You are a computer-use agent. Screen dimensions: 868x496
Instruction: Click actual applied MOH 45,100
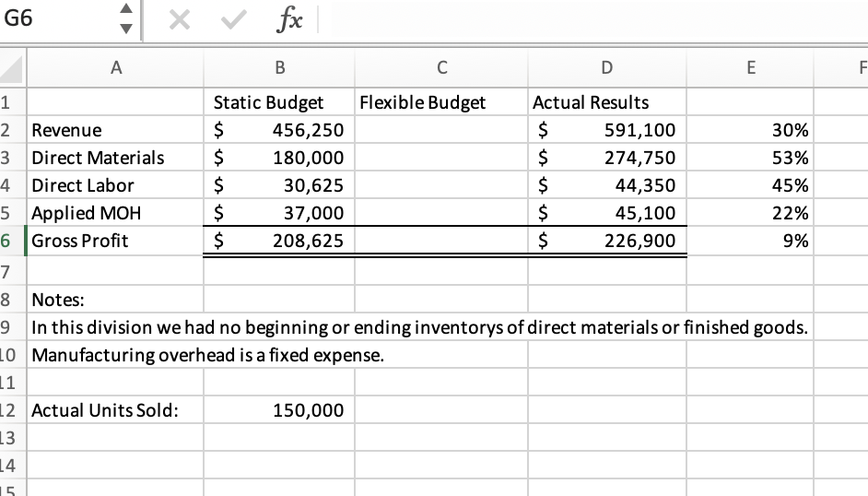[x=607, y=213]
